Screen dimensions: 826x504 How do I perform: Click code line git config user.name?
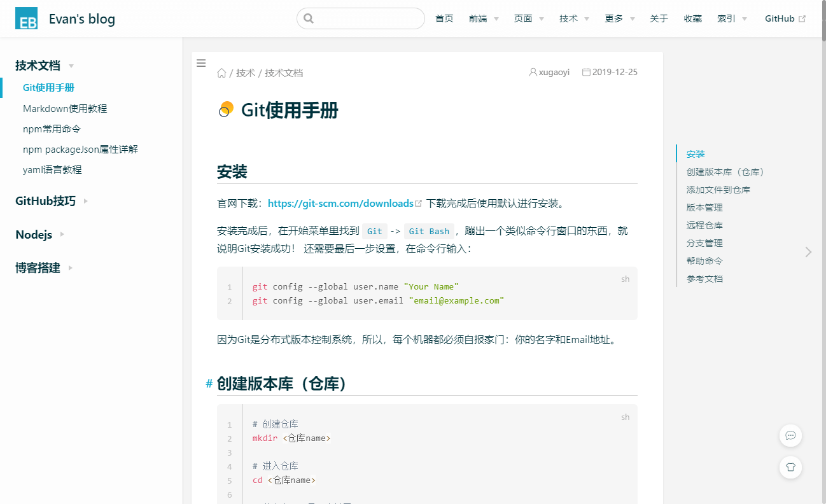tap(355, 286)
